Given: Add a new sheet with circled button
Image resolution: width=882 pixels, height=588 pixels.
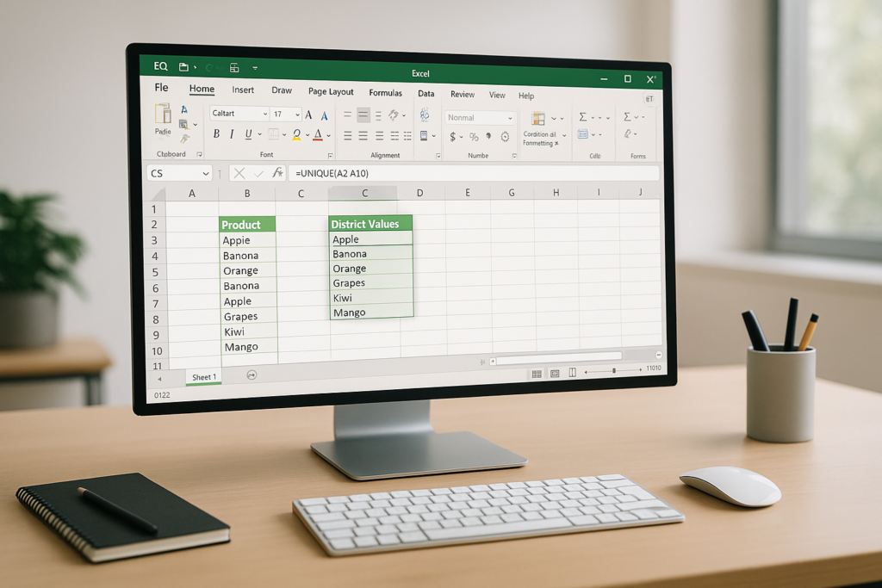Looking at the screenshot, I should click(252, 375).
